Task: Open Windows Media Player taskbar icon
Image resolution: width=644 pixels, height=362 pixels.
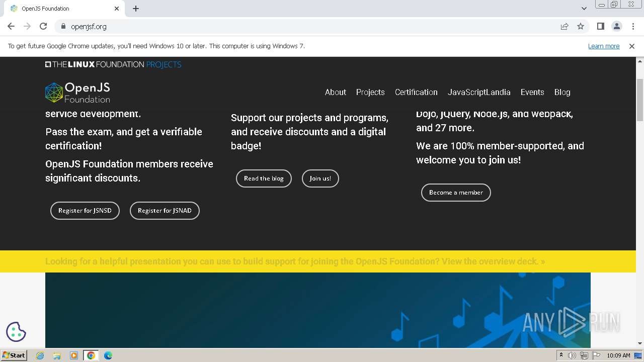Action: (74, 355)
